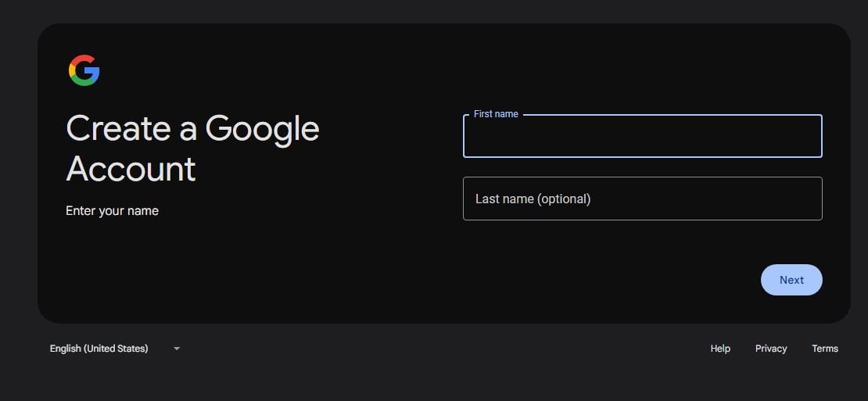The width and height of the screenshot is (868, 401).
Task: Open the Terms link in the footer
Action: 825,349
